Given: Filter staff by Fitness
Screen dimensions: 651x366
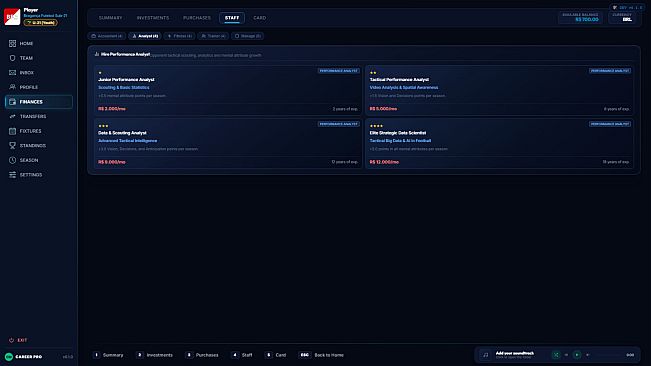Looking at the screenshot, I should pyautogui.click(x=179, y=36).
